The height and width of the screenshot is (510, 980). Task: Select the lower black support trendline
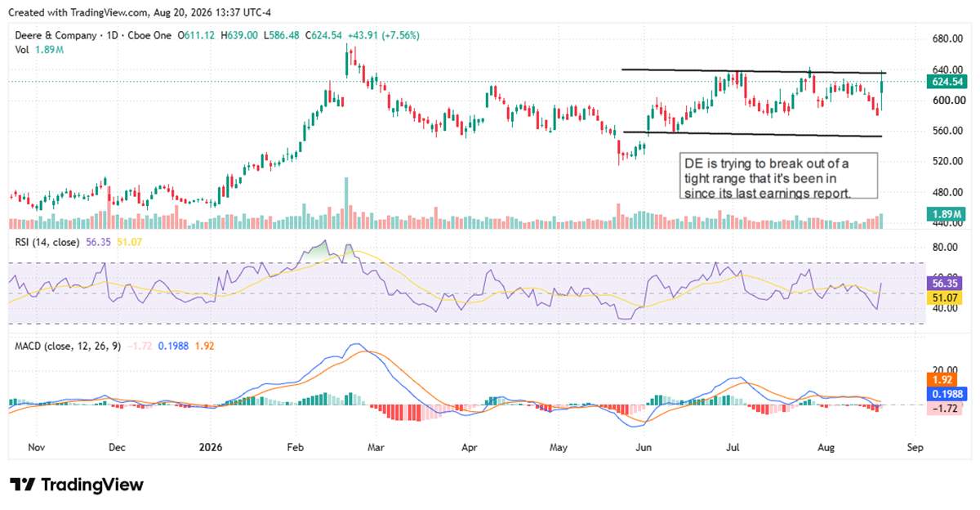click(x=752, y=134)
